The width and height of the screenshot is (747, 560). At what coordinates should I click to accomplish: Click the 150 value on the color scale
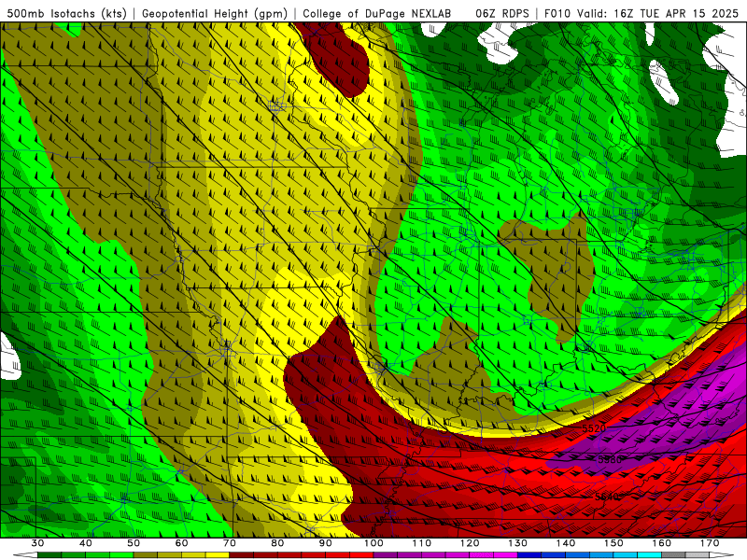[x=613, y=543]
